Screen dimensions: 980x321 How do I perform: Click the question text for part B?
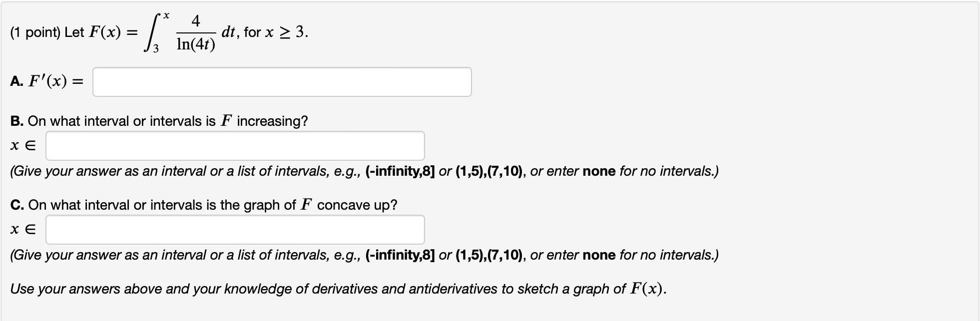159,120
